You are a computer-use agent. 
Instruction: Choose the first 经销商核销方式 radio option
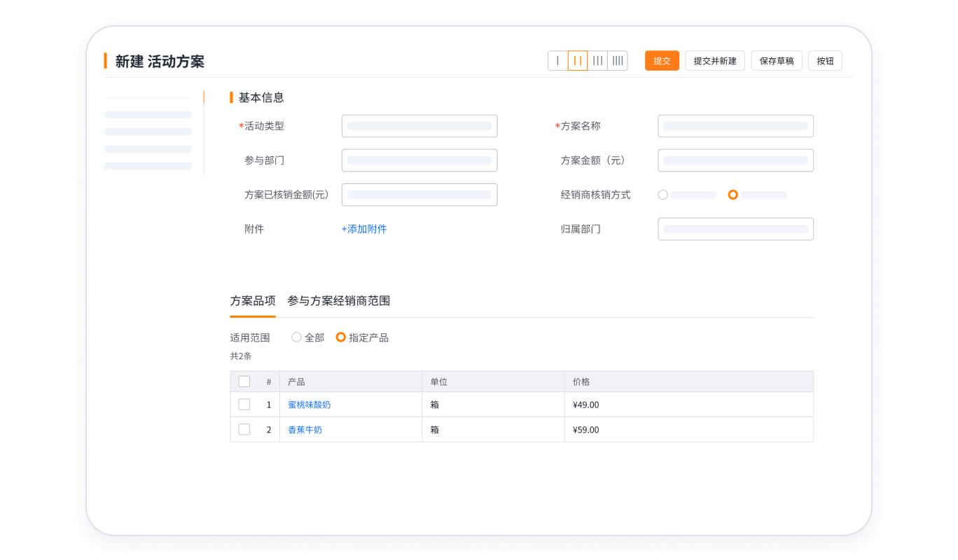[662, 195]
